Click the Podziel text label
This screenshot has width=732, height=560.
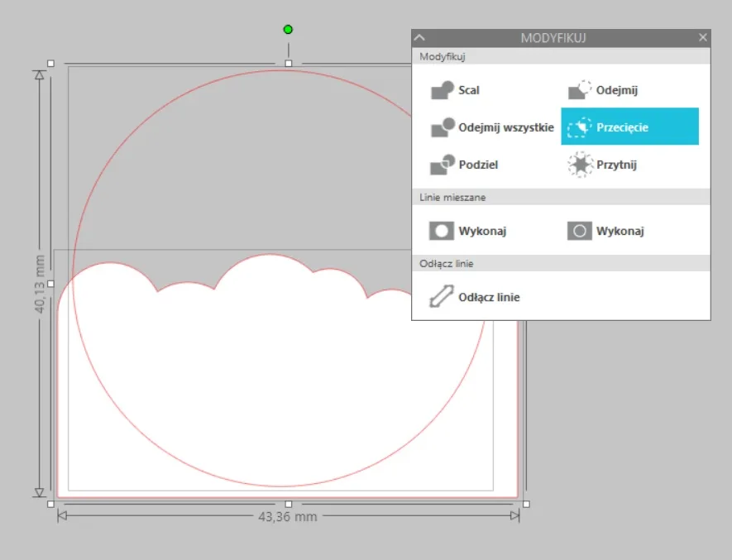click(478, 165)
